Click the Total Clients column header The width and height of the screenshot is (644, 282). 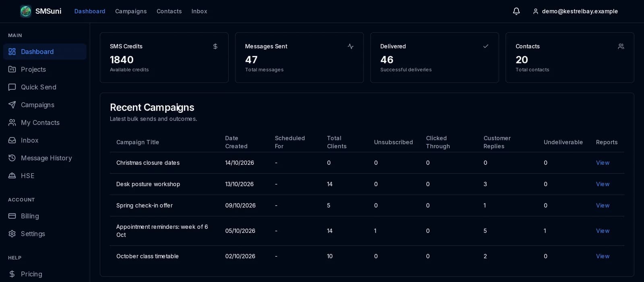336,142
